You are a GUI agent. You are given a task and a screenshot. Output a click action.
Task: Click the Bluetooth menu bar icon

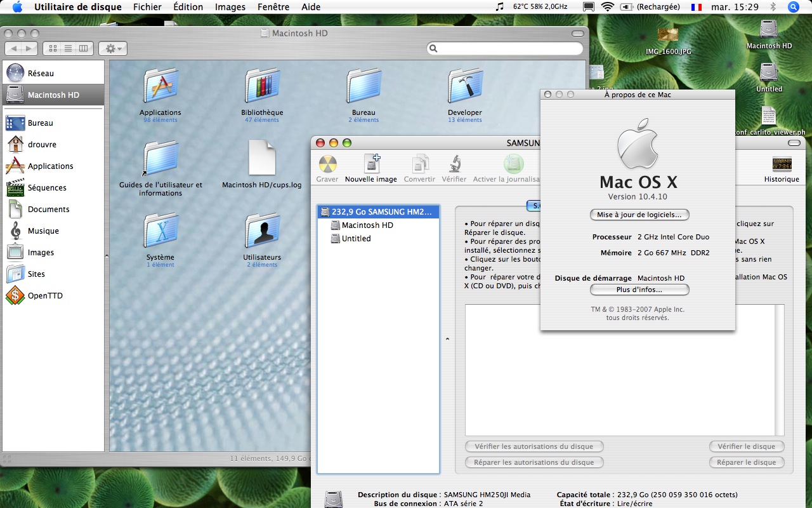pyautogui.click(x=773, y=7)
